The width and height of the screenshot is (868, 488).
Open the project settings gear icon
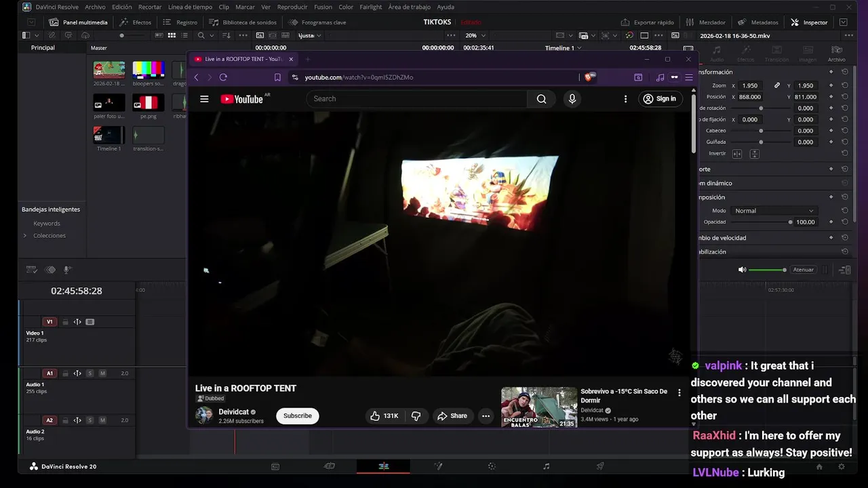click(x=842, y=466)
